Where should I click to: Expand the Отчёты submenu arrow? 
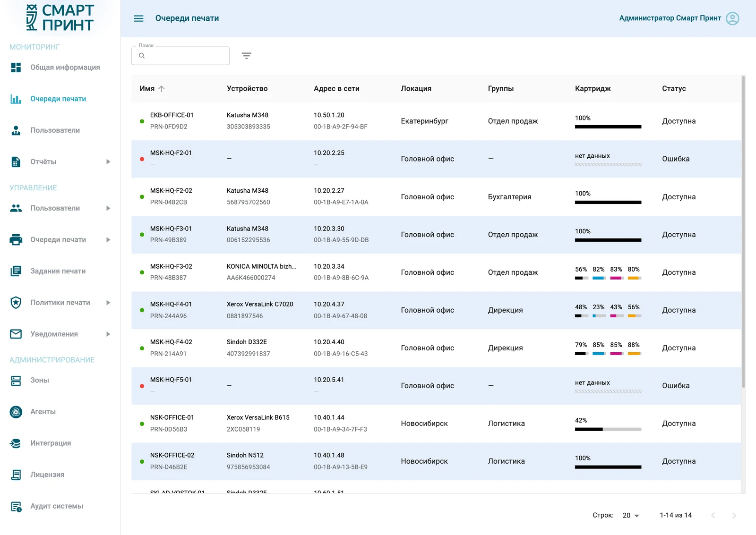[108, 162]
